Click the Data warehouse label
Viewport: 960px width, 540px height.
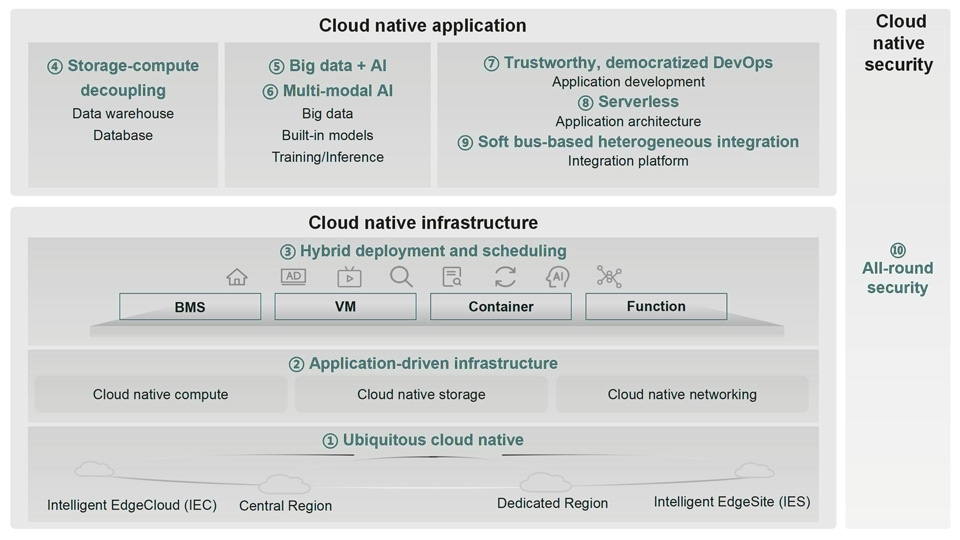(123, 113)
